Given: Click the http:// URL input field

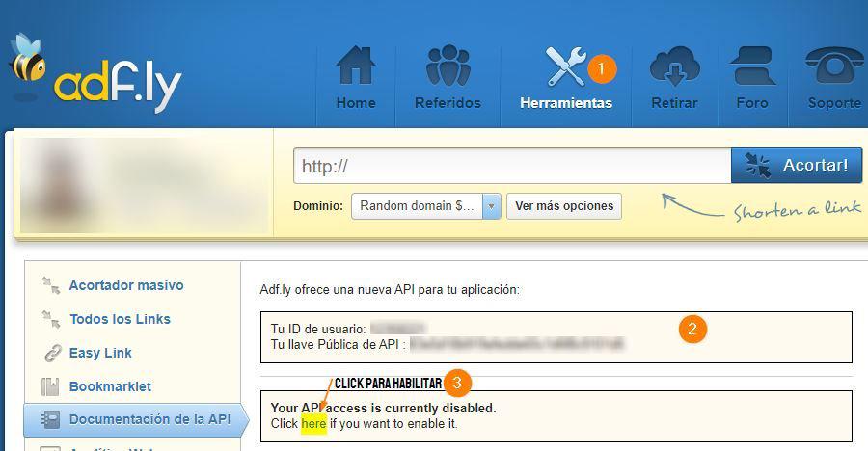Looking at the screenshot, I should point(512,166).
